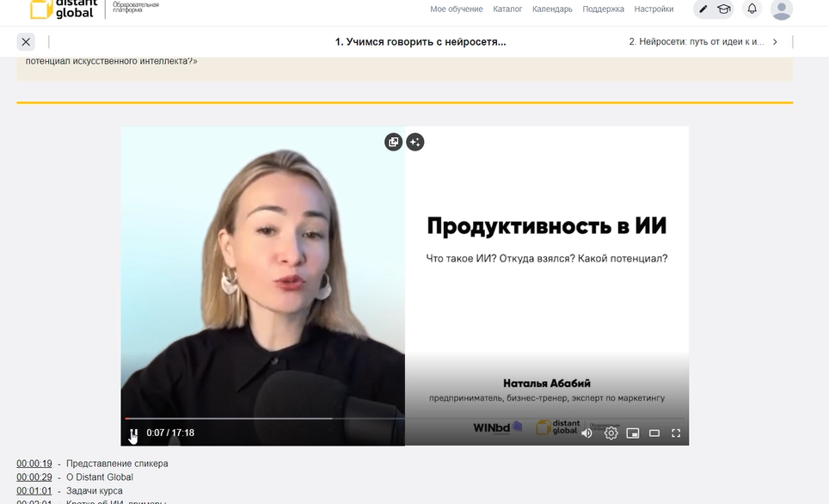Open the notifications bell
Viewport: 829px width, 504px height.
point(752,9)
